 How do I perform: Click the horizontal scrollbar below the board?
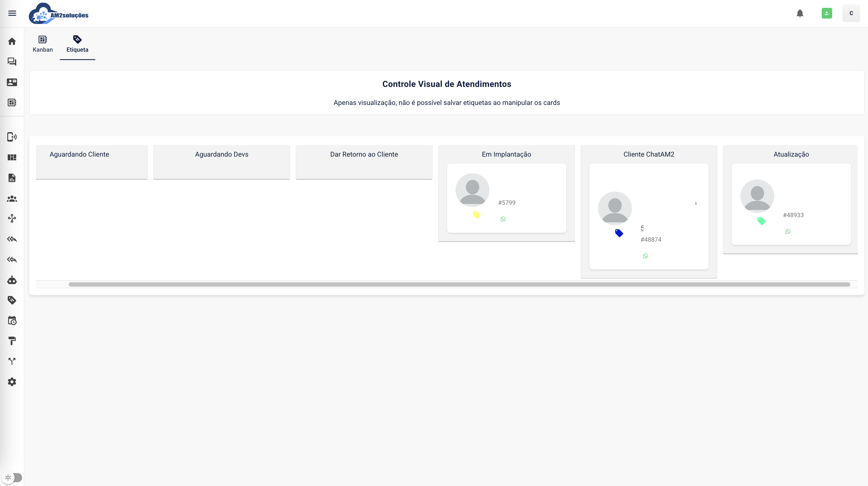tap(459, 285)
